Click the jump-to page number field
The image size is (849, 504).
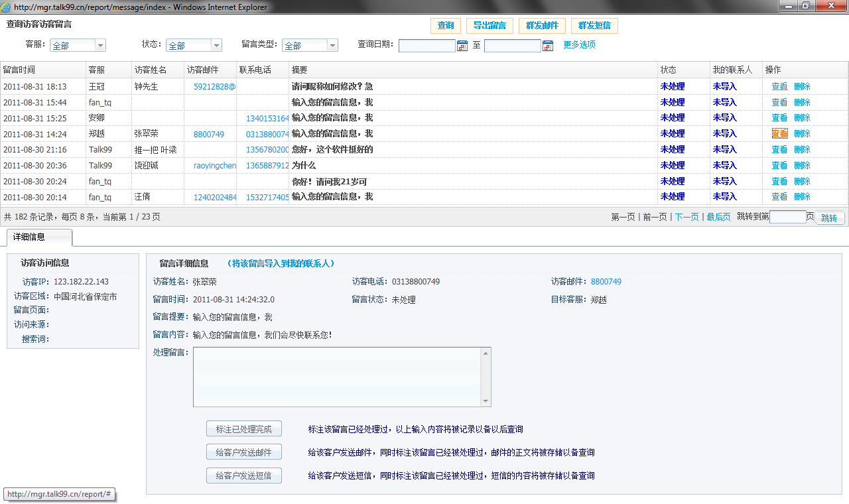787,217
